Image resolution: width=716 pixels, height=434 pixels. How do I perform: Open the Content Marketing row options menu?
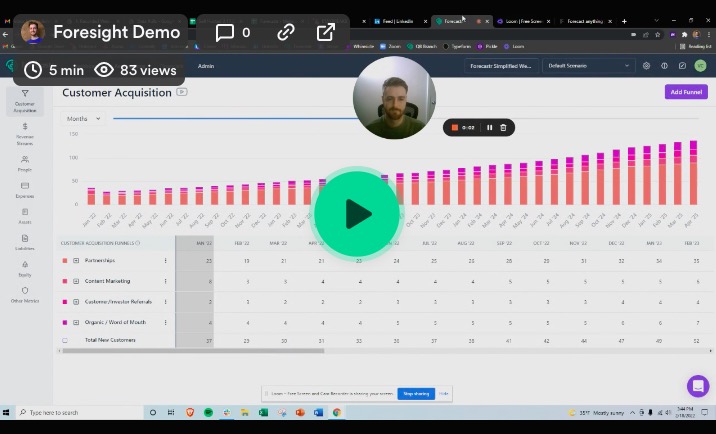(165, 281)
